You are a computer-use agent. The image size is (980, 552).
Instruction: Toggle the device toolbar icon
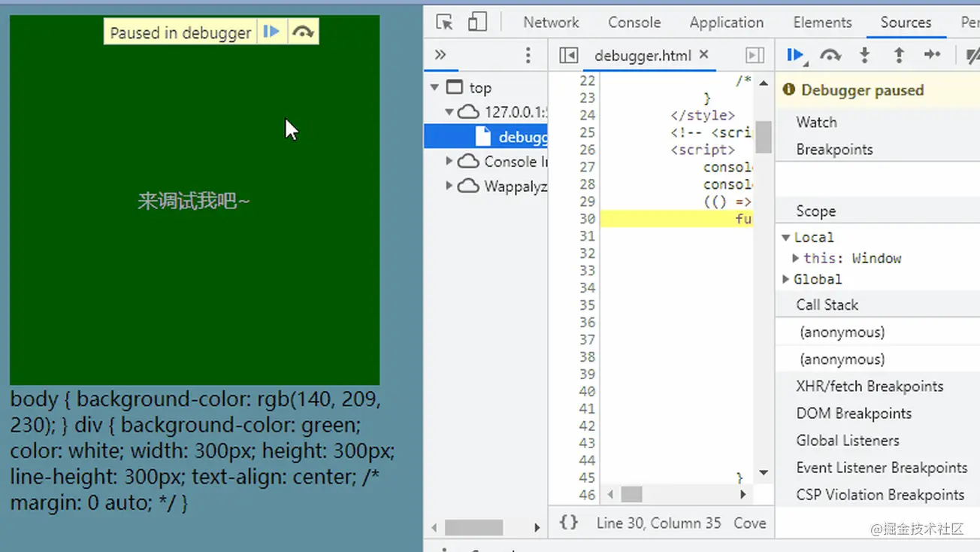[x=477, y=22]
